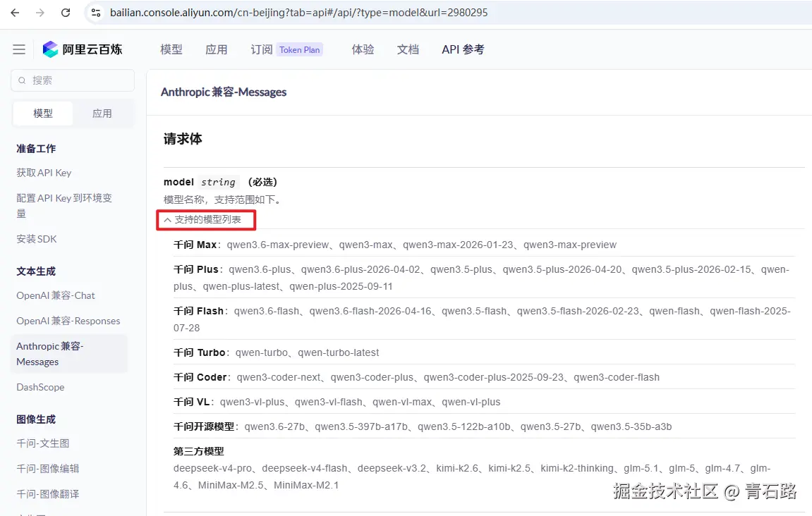The height and width of the screenshot is (516, 812).
Task: Open the 应用 top menu
Action: point(216,49)
